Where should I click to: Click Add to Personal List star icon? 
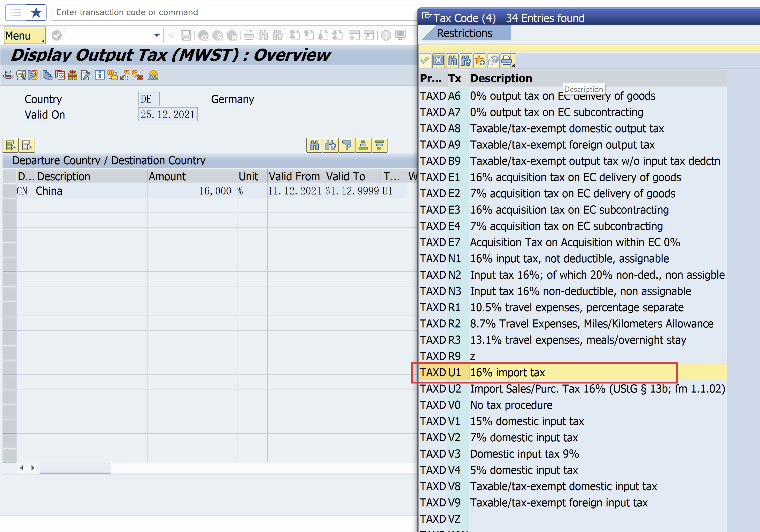pyautogui.click(x=480, y=60)
